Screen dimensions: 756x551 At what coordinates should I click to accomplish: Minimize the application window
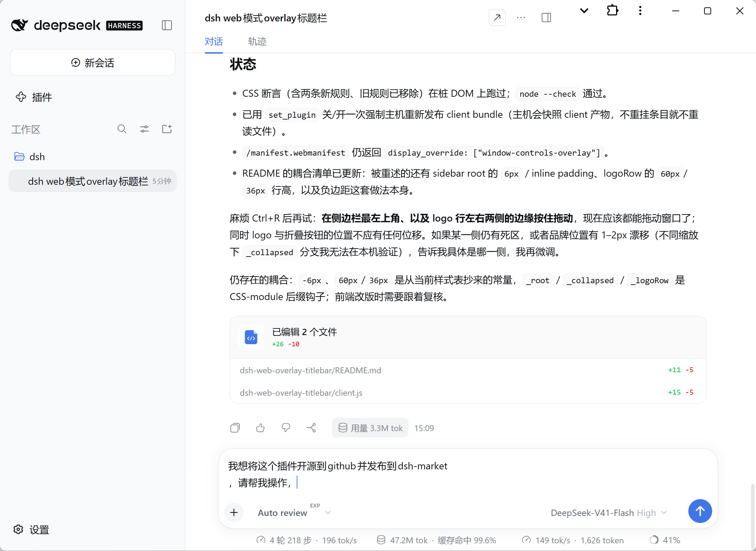[676, 11]
